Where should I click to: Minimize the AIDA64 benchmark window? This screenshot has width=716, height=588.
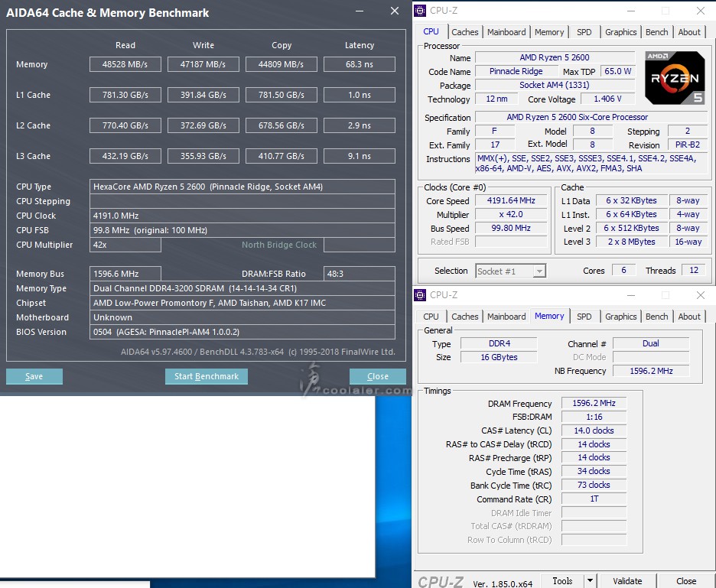point(360,11)
